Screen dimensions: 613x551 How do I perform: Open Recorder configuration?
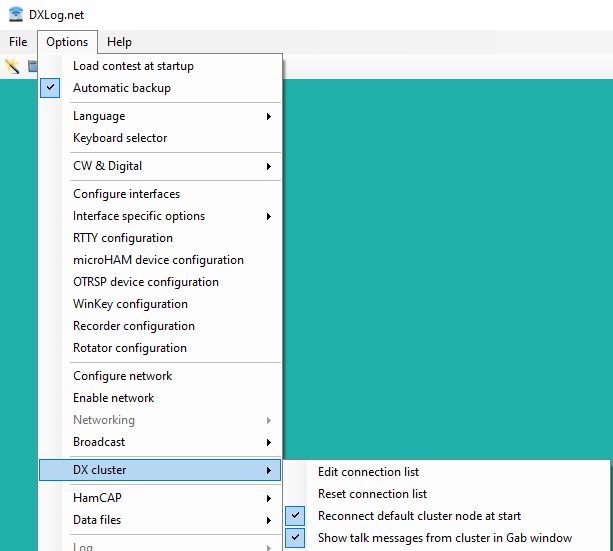click(x=160, y=326)
